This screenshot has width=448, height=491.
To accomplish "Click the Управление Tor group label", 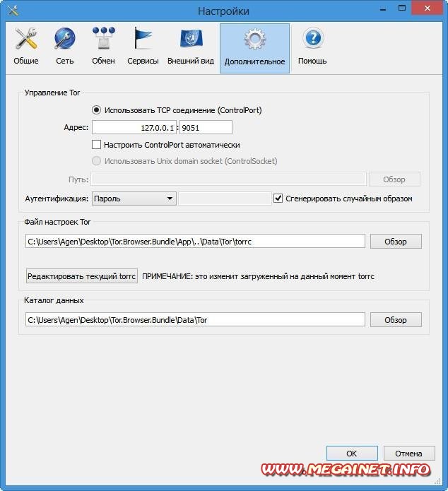I will tap(52, 93).
